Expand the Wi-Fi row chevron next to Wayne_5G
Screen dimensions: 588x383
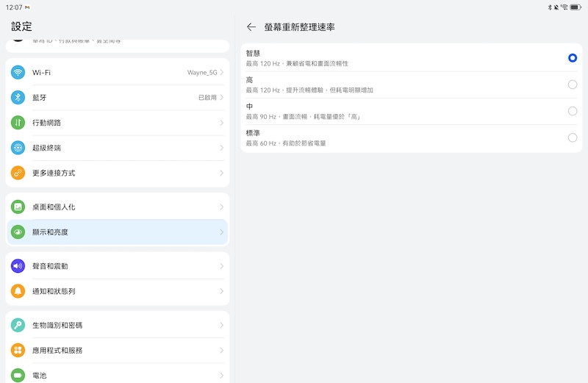pos(221,73)
